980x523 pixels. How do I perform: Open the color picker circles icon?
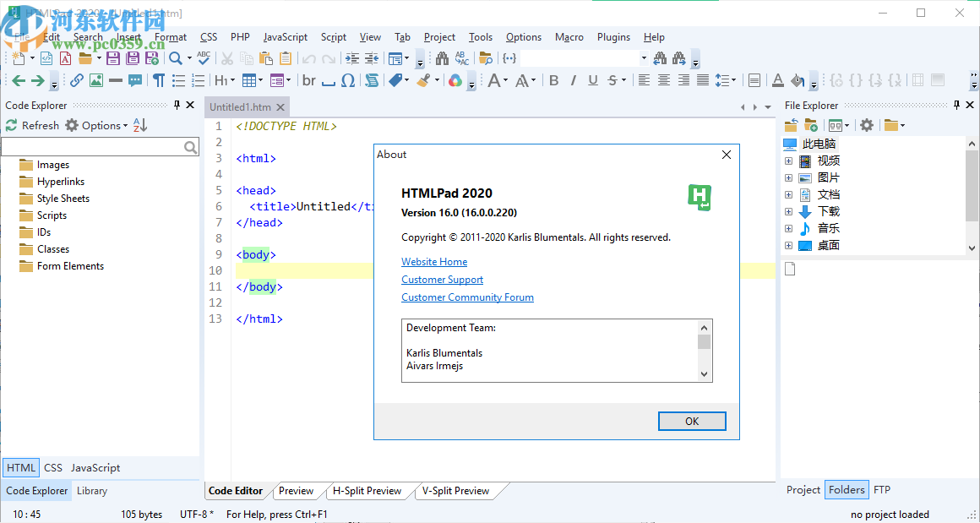(x=455, y=80)
